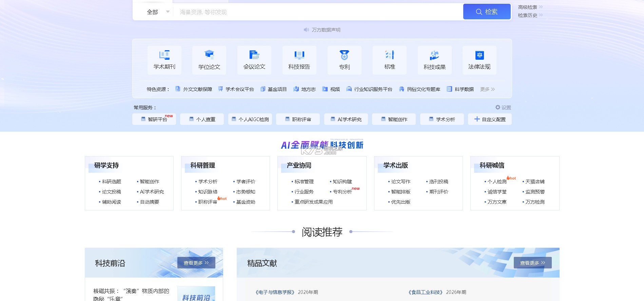644x301 pixels.
Task: Open the 万方数据声明 notice
Action: click(326, 30)
